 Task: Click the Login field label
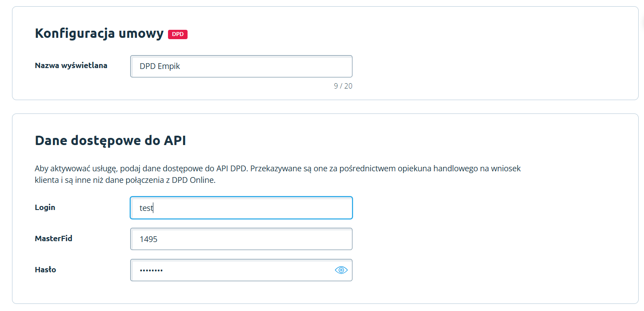[x=45, y=207]
